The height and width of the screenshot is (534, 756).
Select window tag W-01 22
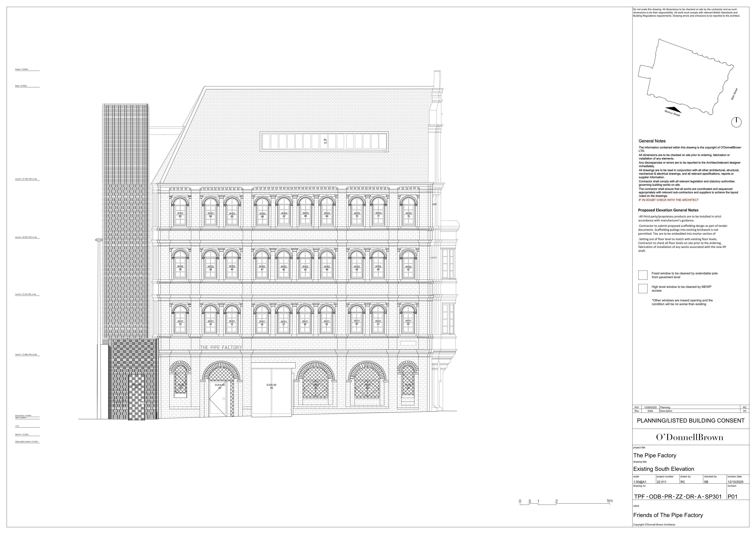(x=408, y=322)
